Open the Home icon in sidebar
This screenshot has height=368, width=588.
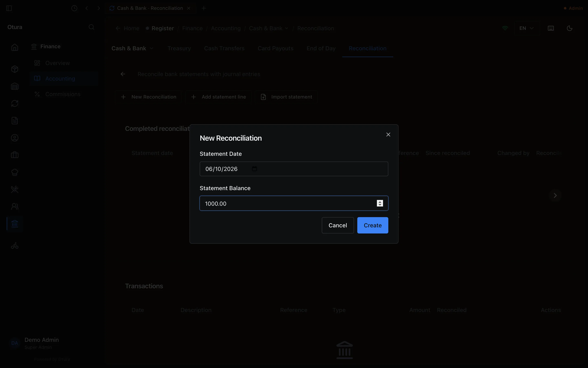(x=14, y=47)
